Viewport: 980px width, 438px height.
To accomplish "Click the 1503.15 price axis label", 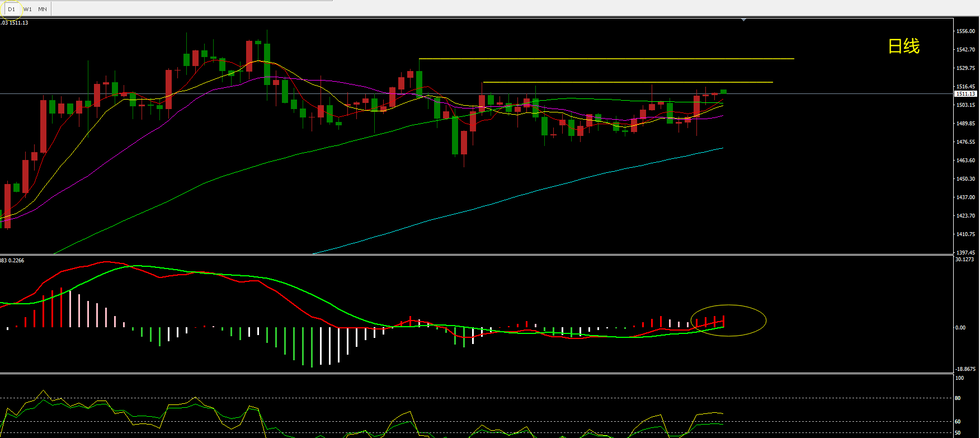I will pyautogui.click(x=965, y=105).
